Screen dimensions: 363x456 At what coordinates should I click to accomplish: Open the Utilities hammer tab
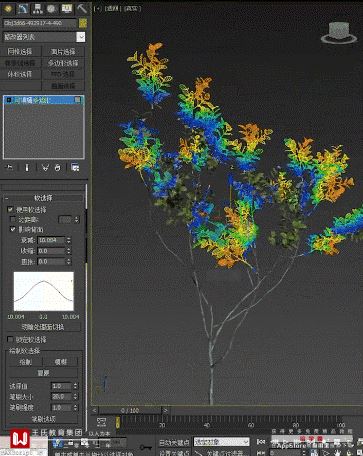81,8
